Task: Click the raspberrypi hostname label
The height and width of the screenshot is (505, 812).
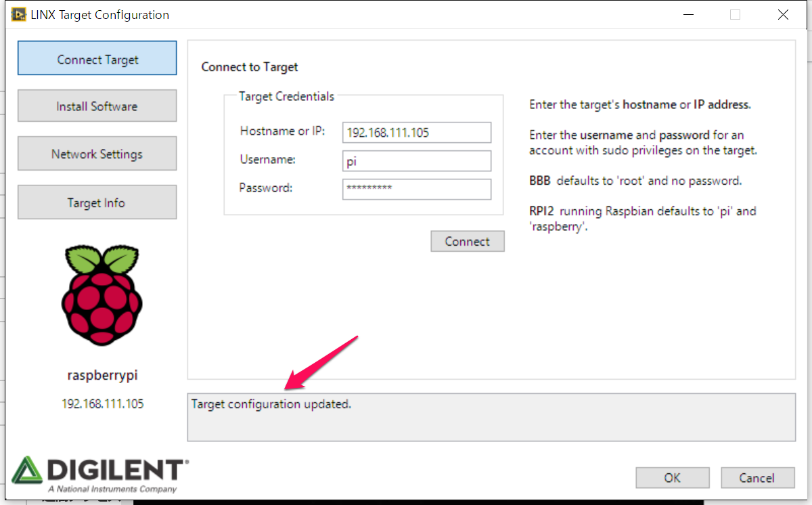Action: pos(103,375)
